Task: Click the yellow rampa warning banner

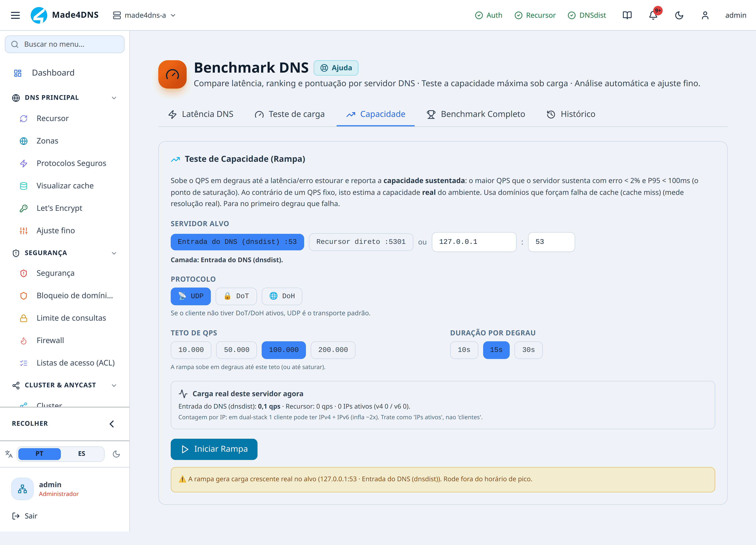Action: [x=443, y=480]
